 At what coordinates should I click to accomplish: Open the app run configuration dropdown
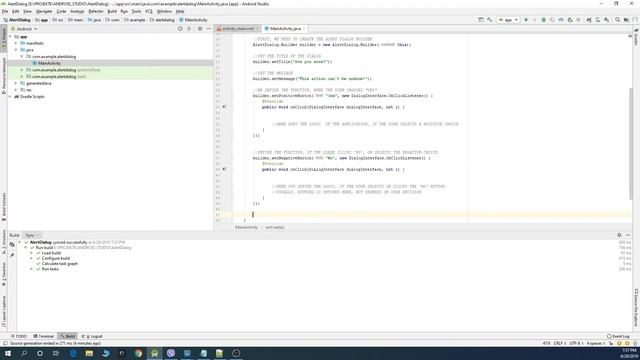(x=508, y=20)
